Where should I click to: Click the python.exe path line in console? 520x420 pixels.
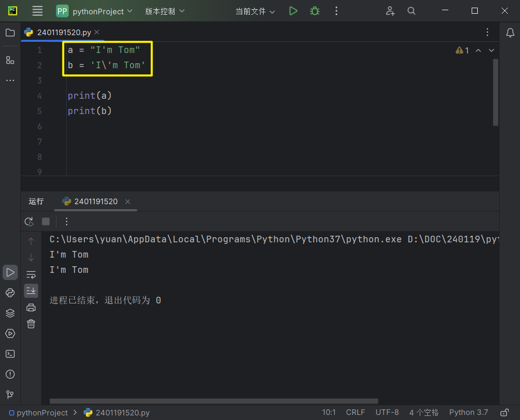click(x=274, y=239)
